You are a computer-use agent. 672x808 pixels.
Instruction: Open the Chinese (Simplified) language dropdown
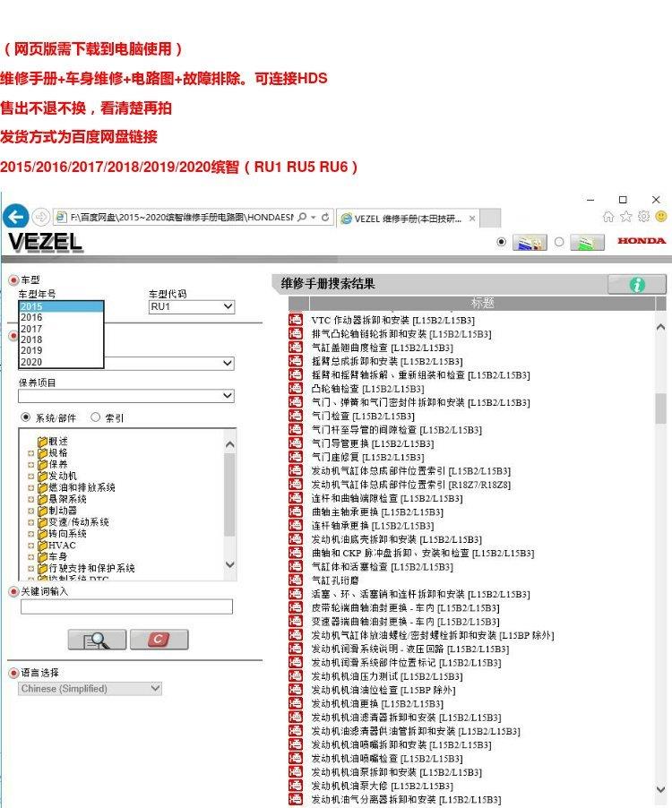(90, 689)
